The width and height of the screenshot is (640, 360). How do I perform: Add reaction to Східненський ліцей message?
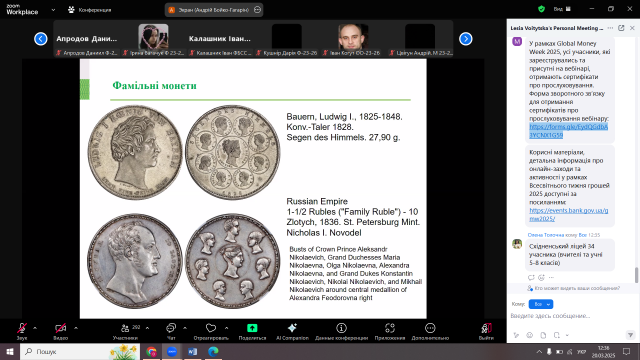(x=541, y=278)
